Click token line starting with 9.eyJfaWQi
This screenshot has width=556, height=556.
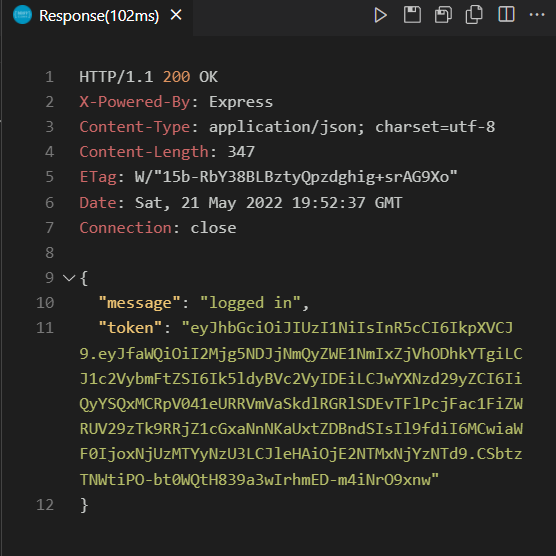point(301,354)
